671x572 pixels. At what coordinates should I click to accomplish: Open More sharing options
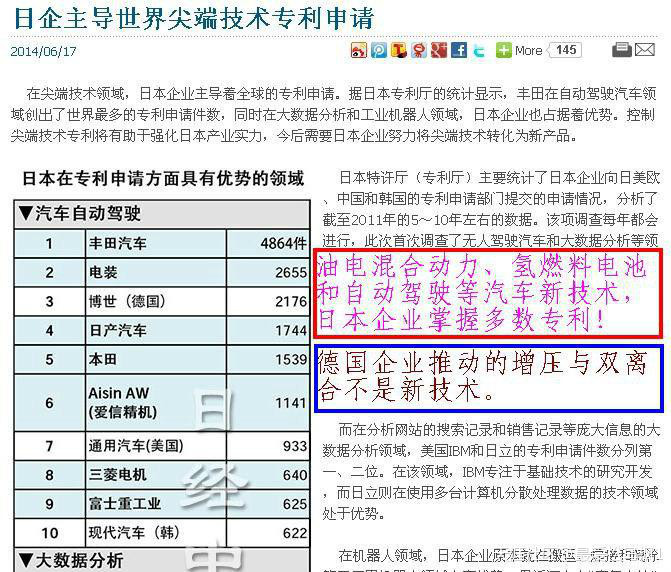[528, 50]
